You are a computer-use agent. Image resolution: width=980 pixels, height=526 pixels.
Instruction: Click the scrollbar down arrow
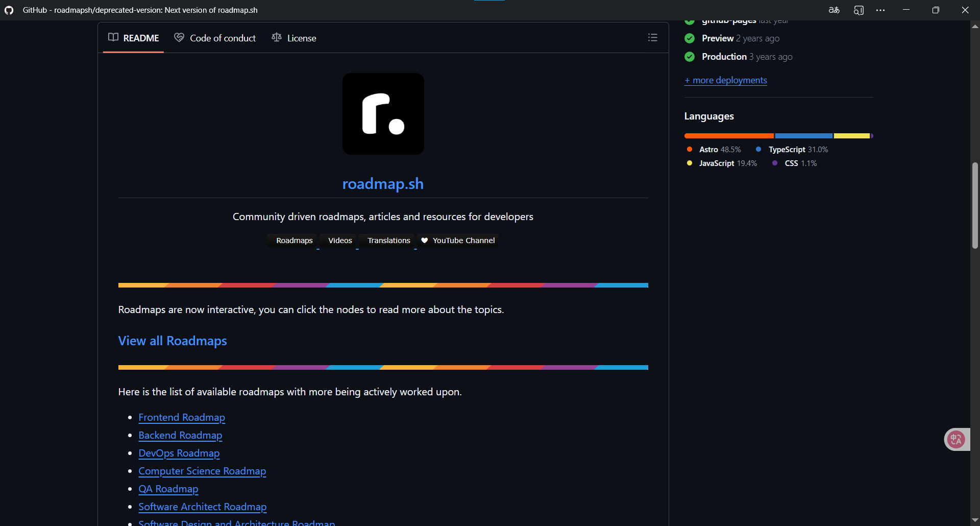tap(975, 520)
